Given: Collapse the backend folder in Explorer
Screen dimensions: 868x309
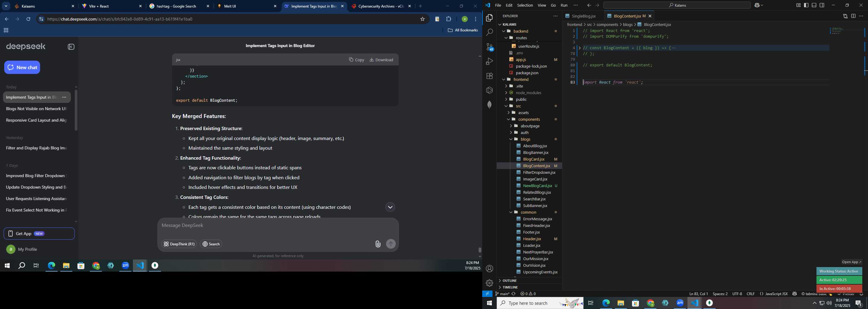Looking at the screenshot, I should pos(529,31).
